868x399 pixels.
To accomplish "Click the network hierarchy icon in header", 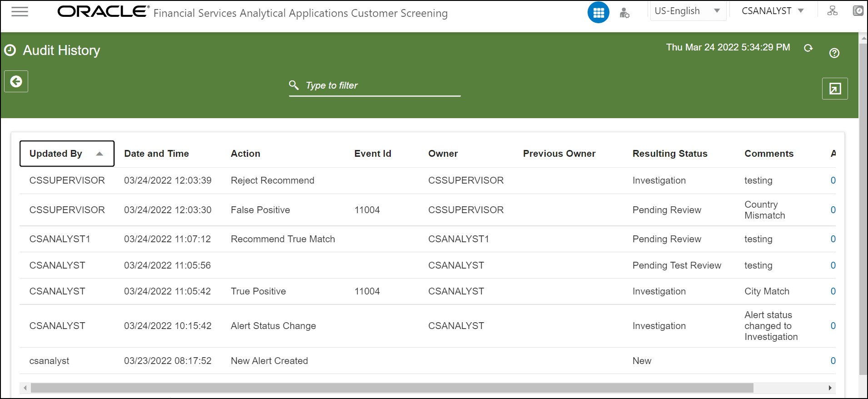I will tap(833, 11).
